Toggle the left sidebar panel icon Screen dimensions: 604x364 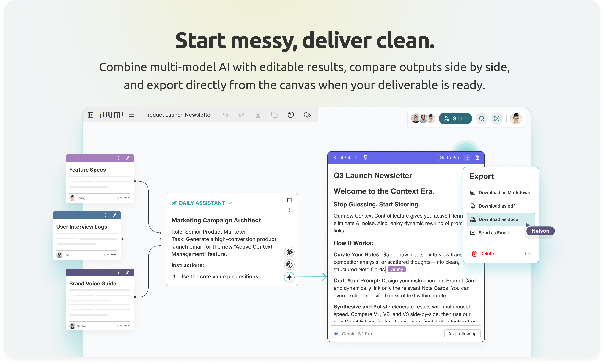pyautogui.click(x=90, y=115)
